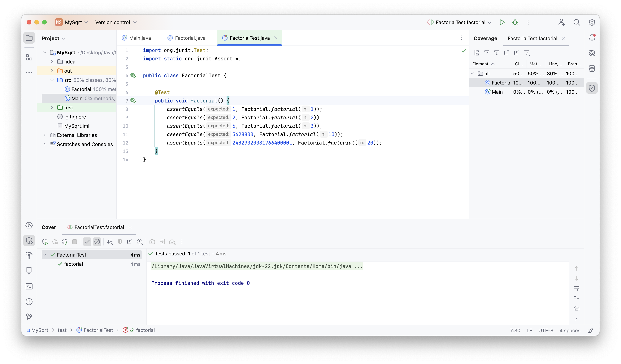Click the FactorialTest breadcrumb in status bar
The image size is (621, 364).
pos(98,330)
